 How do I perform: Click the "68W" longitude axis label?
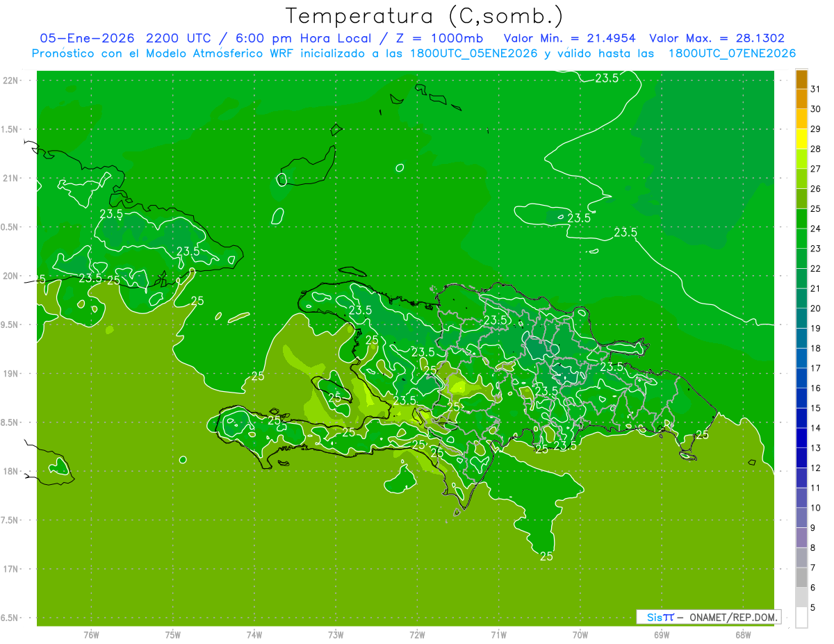pos(743,635)
